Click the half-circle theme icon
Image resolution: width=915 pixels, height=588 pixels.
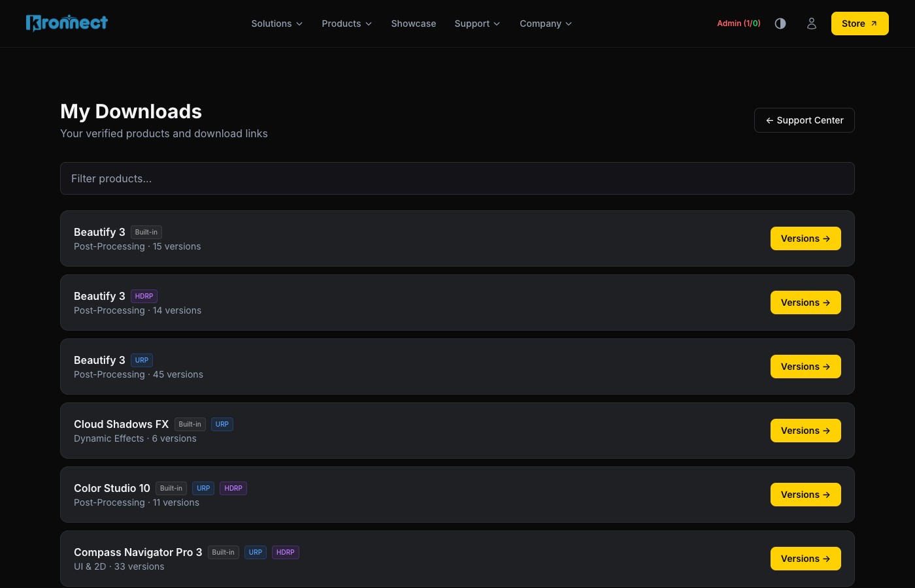tap(780, 24)
